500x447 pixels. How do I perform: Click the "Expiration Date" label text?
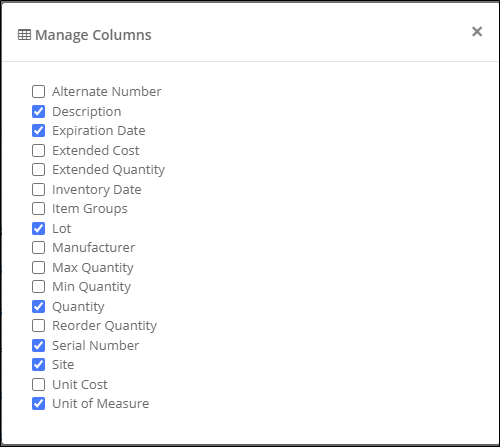pos(99,131)
